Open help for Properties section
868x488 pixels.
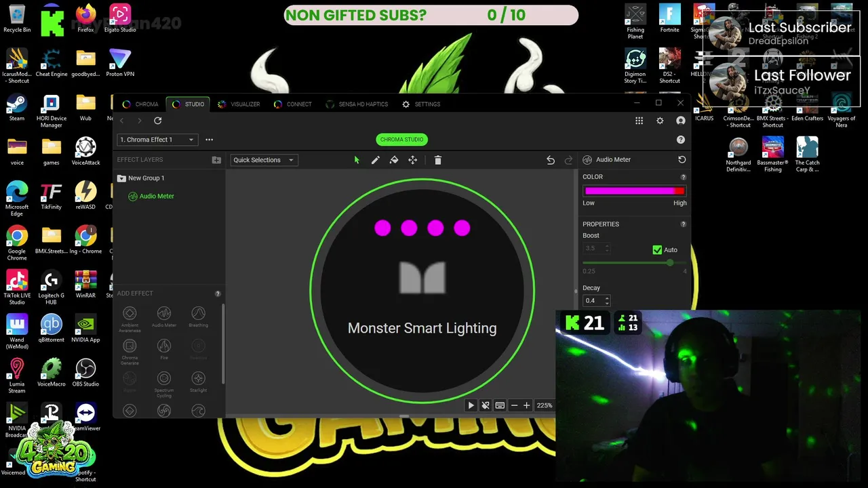[683, 224]
